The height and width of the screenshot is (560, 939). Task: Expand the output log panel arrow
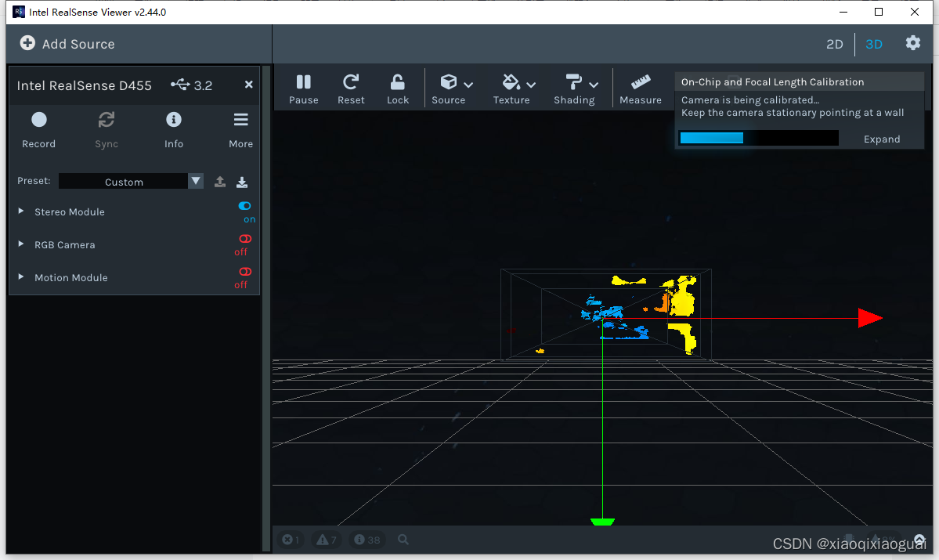pyautogui.click(x=919, y=539)
